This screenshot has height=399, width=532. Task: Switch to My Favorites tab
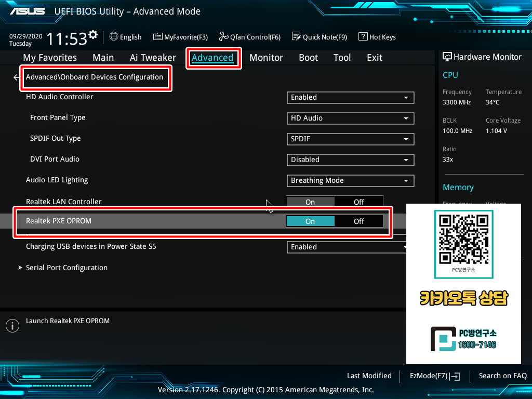tap(50, 58)
